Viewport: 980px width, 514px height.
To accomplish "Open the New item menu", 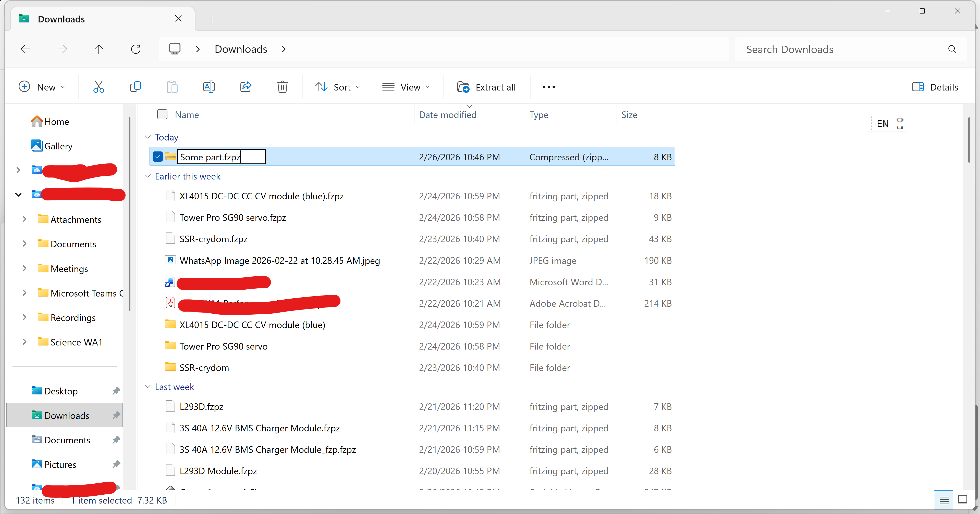I will pyautogui.click(x=42, y=87).
